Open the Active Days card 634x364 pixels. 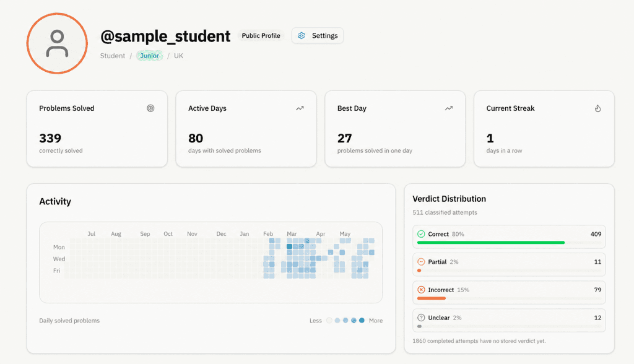coord(246,129)
